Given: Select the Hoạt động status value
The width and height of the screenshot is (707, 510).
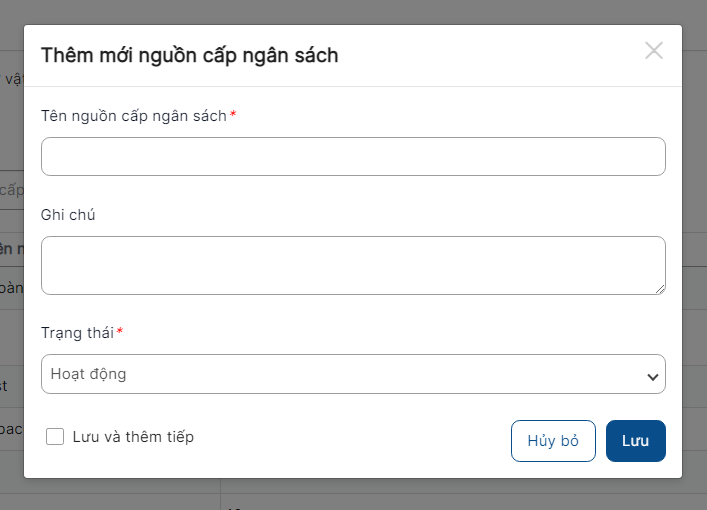Looking at the screenshot, I should point(89,374).
